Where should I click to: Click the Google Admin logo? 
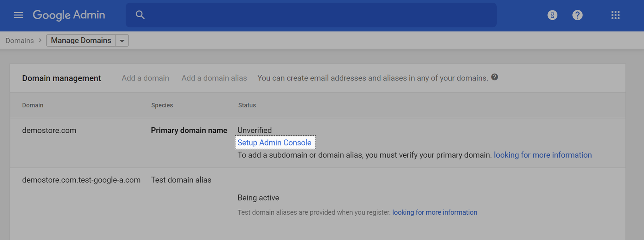(69, 15)
